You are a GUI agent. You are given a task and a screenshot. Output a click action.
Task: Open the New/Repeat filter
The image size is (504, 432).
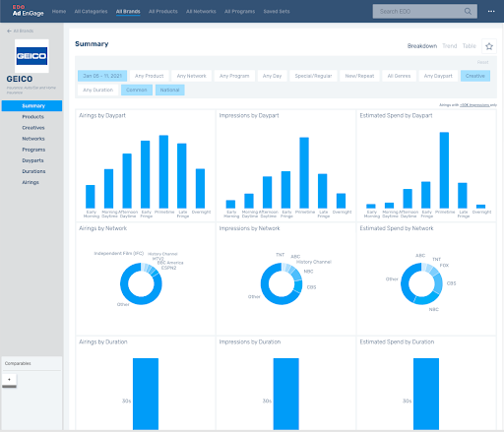click(x=359, y=76)
